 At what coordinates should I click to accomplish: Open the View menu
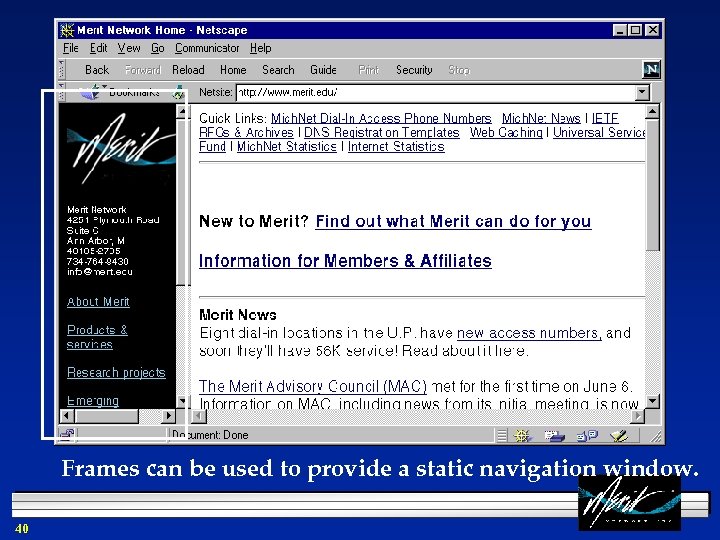(x=129, y=48)
